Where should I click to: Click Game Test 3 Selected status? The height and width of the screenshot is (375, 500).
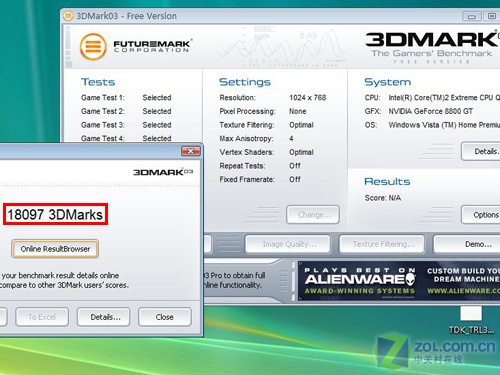tap(157, 125)
